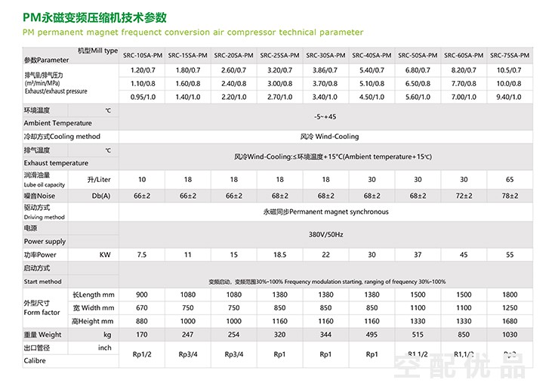Select the power value 7.5

point(142,255)
